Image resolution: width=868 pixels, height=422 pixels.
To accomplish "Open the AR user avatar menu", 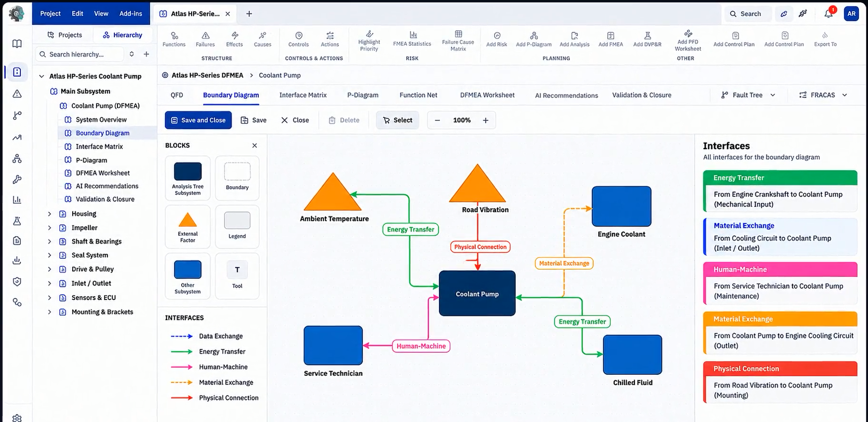I will click(852, 13).
